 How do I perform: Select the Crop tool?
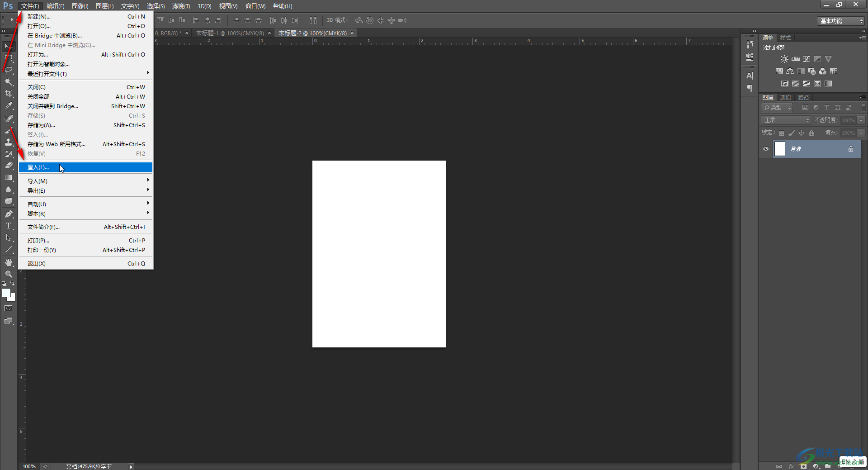(x=9, y=94)
